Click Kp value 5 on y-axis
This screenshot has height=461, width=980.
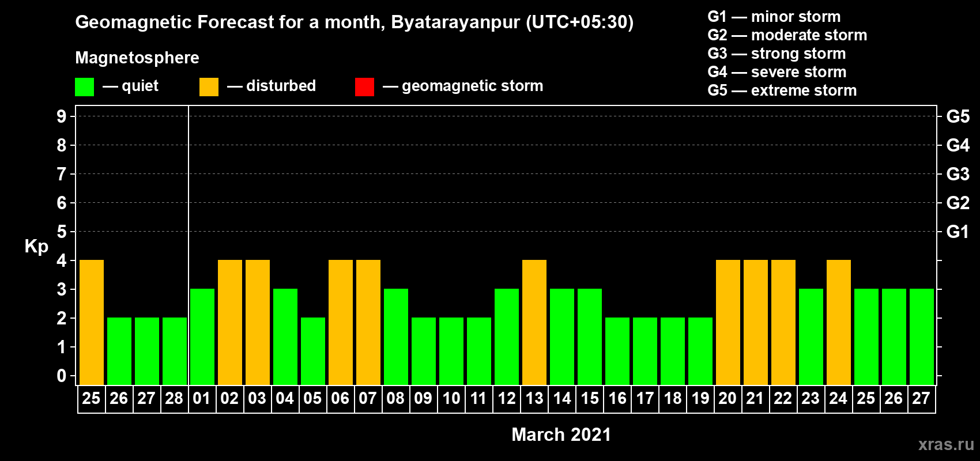62,232
